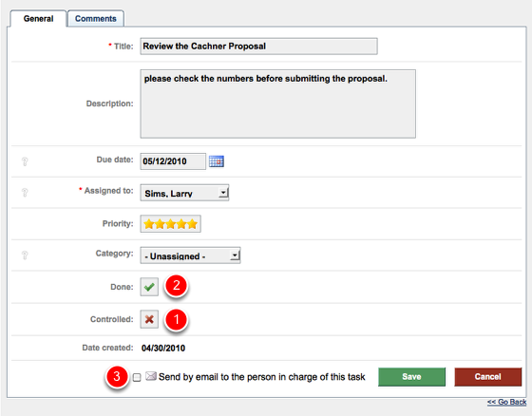This screenshot has width=532, height=416.
Task: Click into the Title input field
Action: (258, 47)
